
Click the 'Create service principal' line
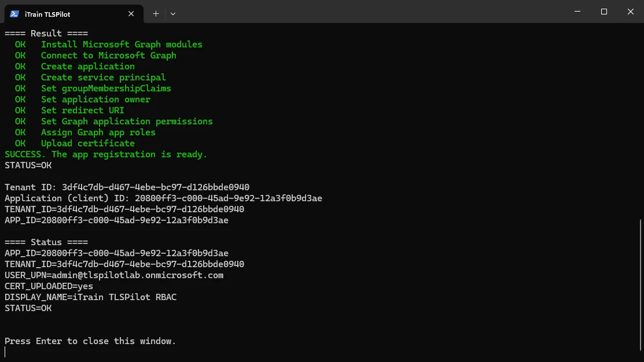[x=103, y=77]
